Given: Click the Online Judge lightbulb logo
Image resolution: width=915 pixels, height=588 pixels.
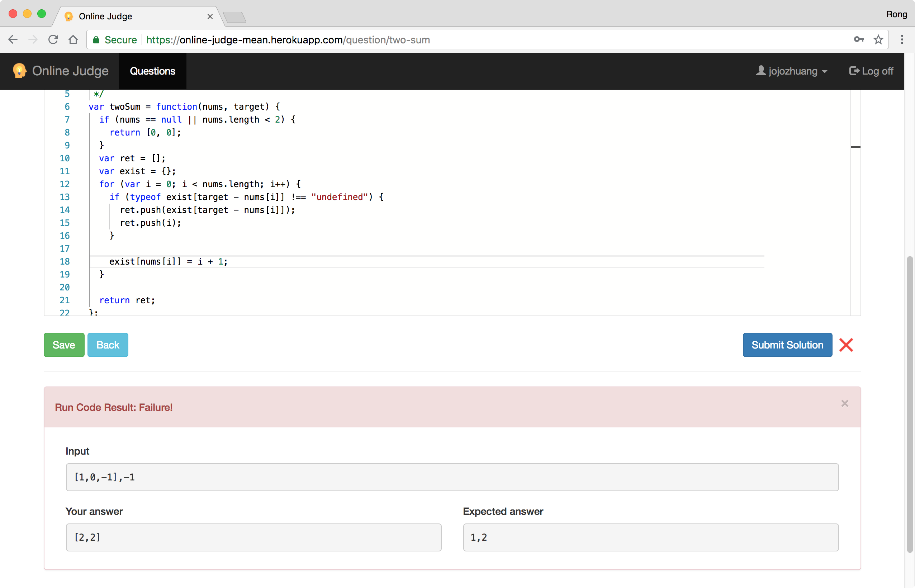Looking at the screenshot, I should pyautogui.click(x=19, y=71).
